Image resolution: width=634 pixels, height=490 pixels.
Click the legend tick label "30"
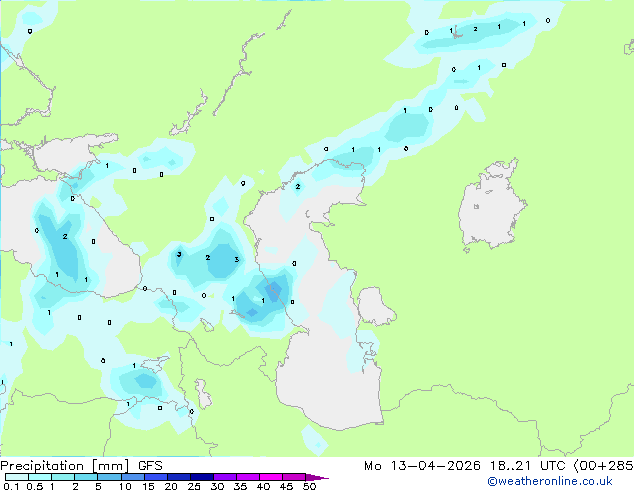217,486
